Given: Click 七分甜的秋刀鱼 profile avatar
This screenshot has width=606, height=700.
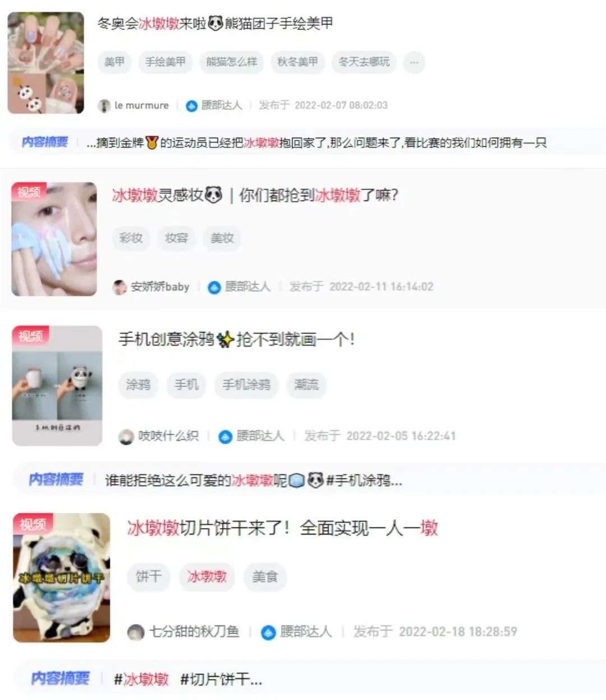Looking at the screenshot, I should (136, 632).
